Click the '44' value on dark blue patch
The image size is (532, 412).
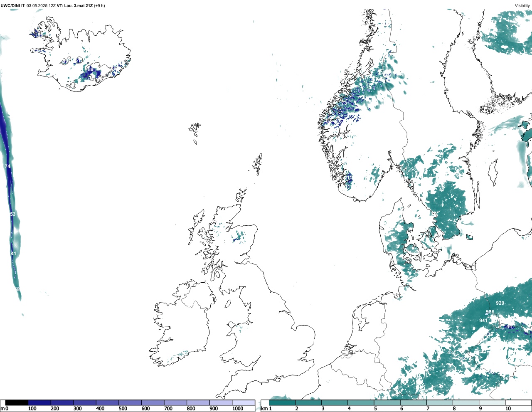(x=509, y=327)
